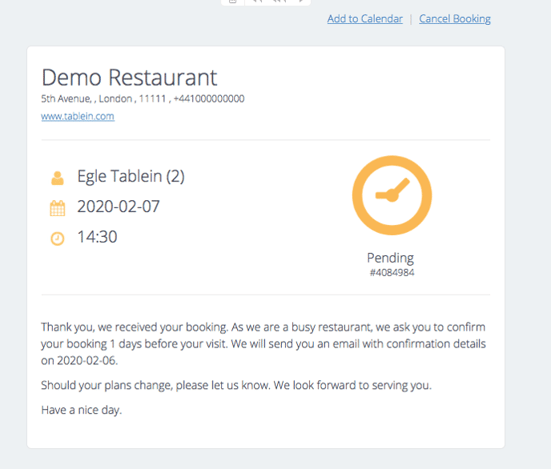The height and width of the screenshot is (469, 551).
Task: Cancel the booking via Cancel Booking link
Action: click(455, 19)
